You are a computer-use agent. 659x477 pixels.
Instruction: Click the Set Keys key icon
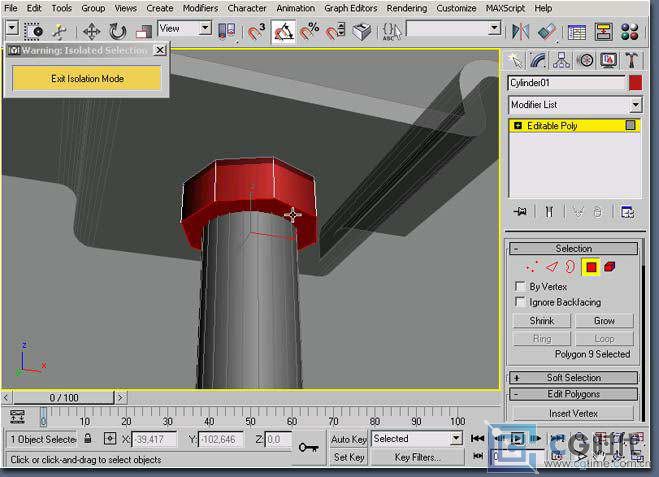point(308,447)
